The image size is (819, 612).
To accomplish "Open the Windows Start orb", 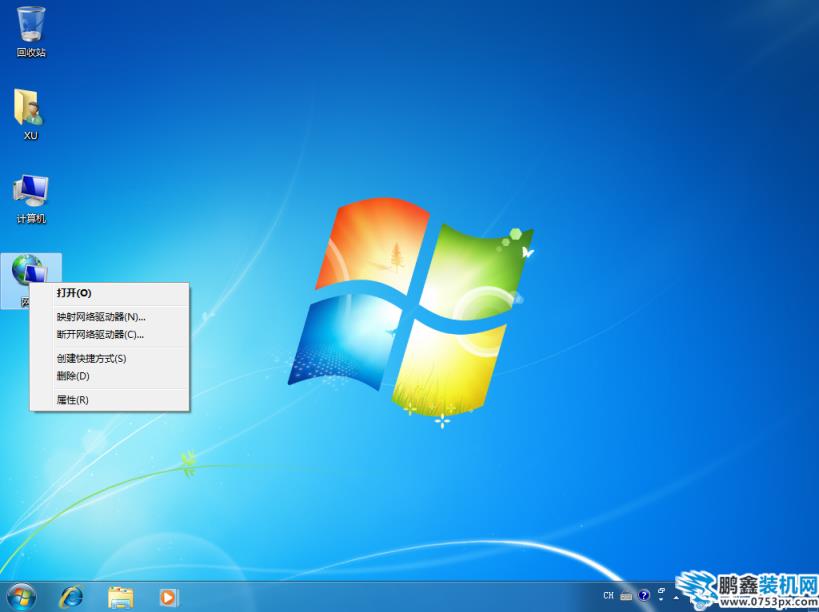I will 22,597.
